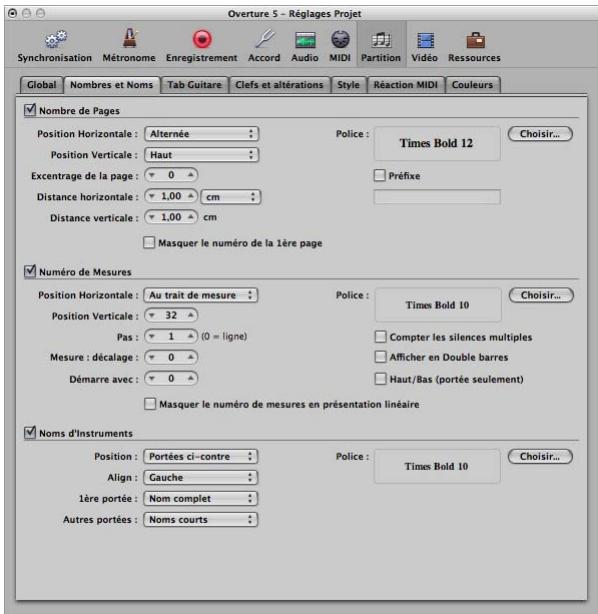Click the measure number Times Bold 10 preview
598x614 pixels.
pos(438,305)
